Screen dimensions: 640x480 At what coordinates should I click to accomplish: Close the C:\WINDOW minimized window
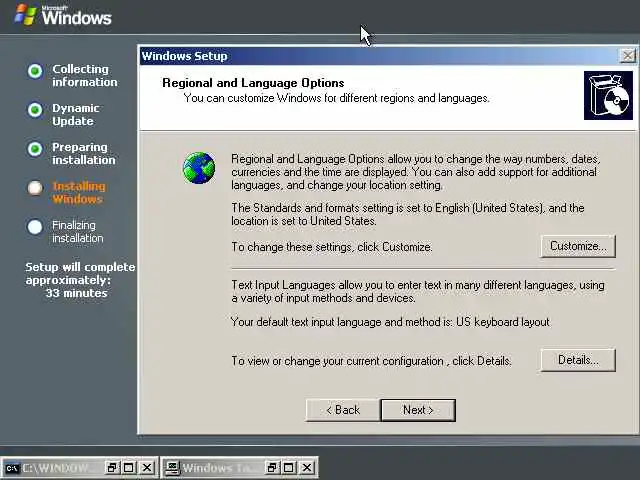coord(147,468)
